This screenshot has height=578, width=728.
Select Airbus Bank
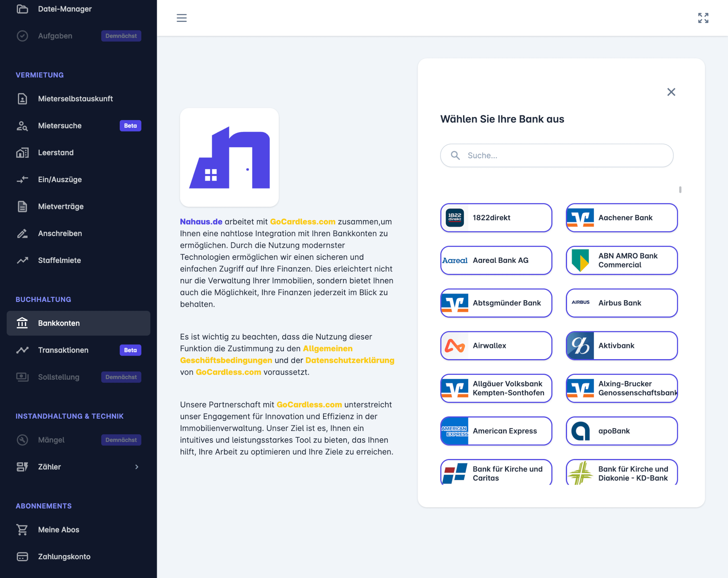622,303
